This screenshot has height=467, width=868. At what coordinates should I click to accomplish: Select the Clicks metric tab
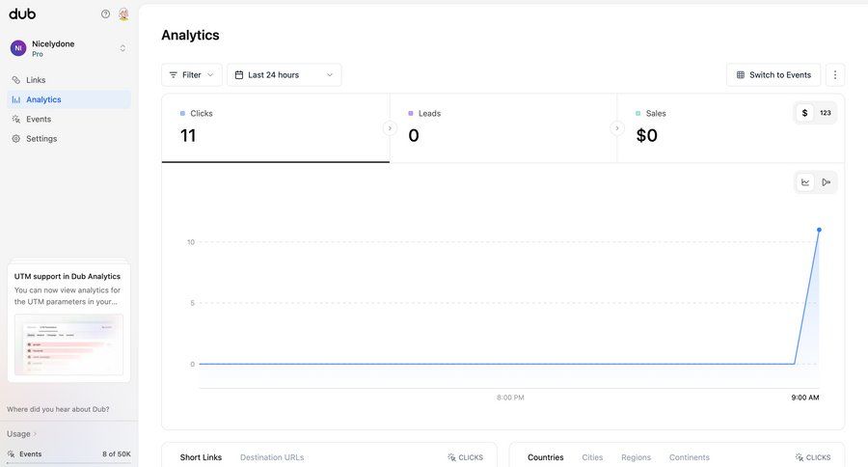pyautogui.click(x=276, y=128)
